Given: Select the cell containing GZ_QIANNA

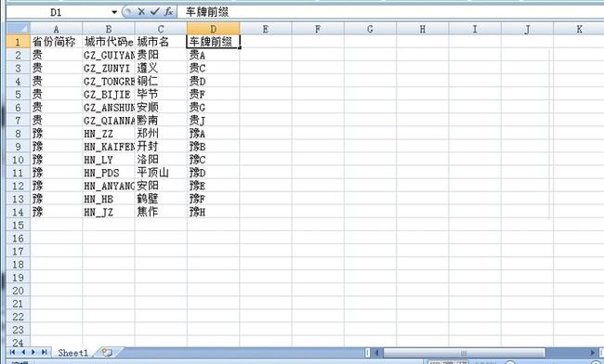Looking at the screenshot, I should click(x=109, y=121).
